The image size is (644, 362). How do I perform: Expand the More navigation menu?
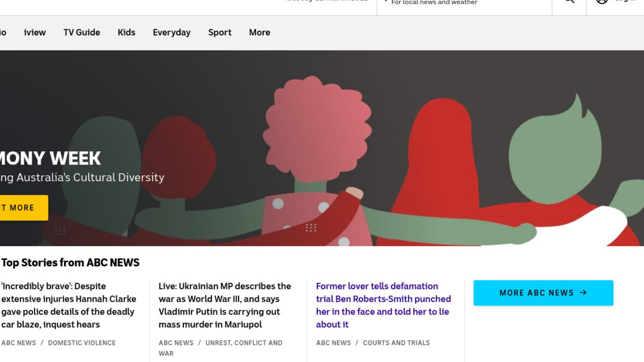coord(260,33)
